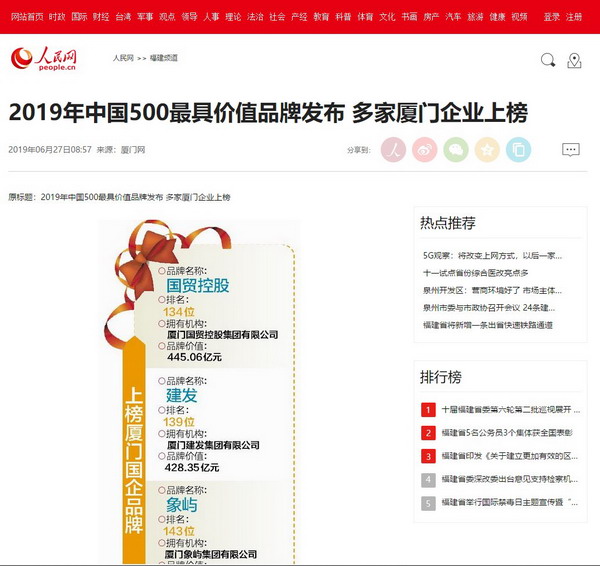The width and height of the screenshot is (600, 566).
Task: Click the 登录 login link
Action: [552, 17]
